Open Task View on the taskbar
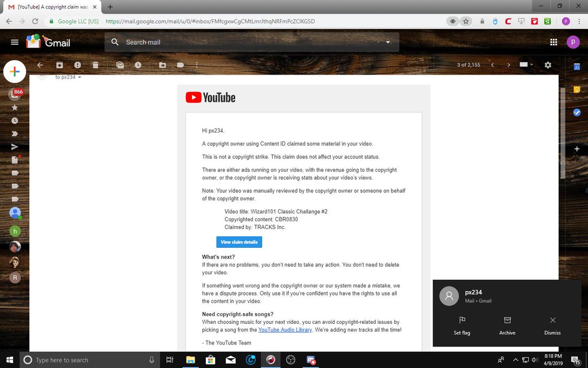This screenshot has width=588, height=368. (x=170, y=360)
